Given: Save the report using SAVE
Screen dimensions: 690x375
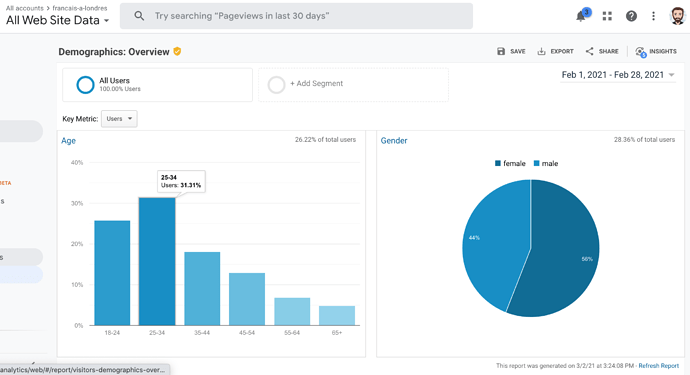Looking at the screenshot, I should [x=511, y=51].
